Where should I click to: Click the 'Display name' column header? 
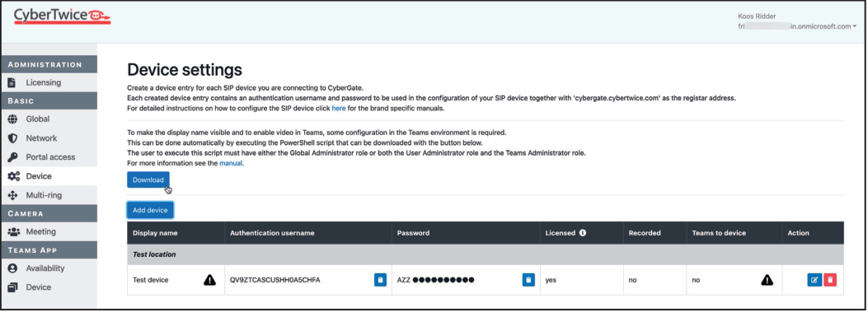(x=155, y=233)
